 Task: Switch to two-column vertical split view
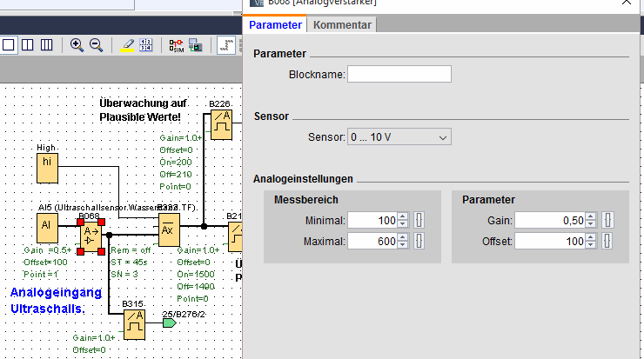28,44
